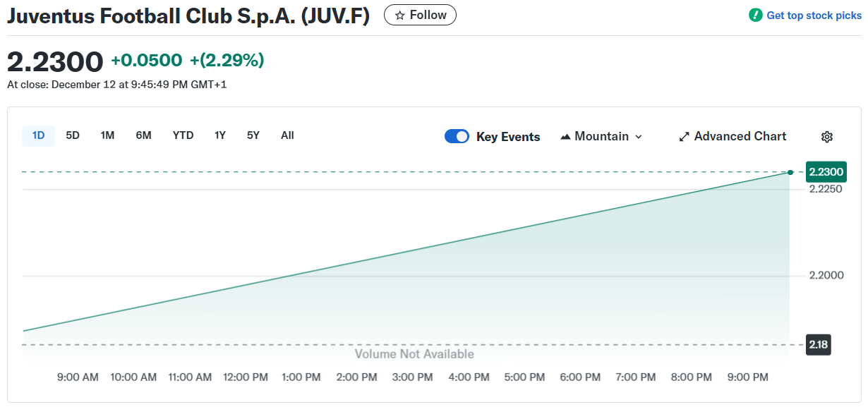The height and width of the screenshot is (407, 868).
Task: Switch to the 5D time range
Action: tap(73, 135)
